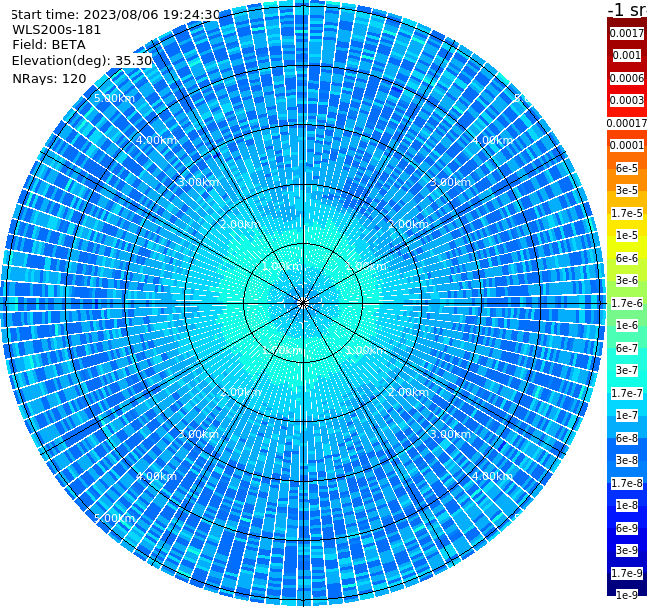Select the NRays: 120 text
Image resolution: width=647 pixels, height=607 pixels.
click(x=49, y=78)
